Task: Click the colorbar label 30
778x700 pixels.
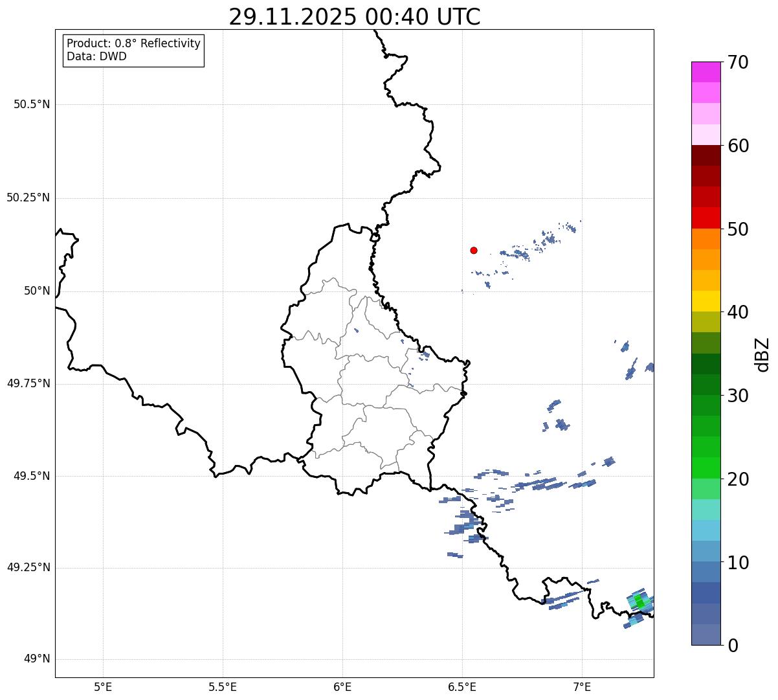Action: [x=739, y=396]
